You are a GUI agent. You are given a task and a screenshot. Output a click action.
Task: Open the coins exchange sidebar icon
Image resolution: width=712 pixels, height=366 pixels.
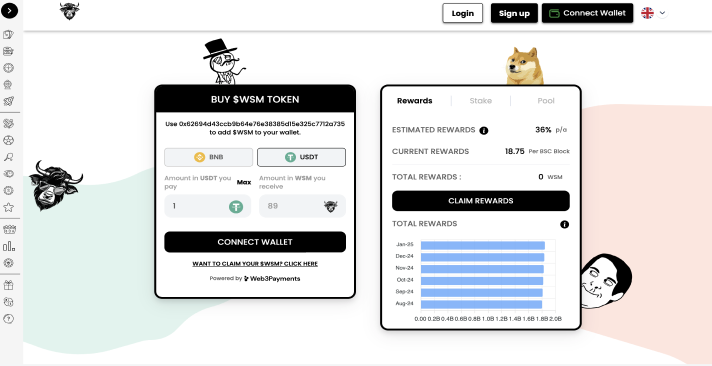pyautogui.click(x=8, y=302)
